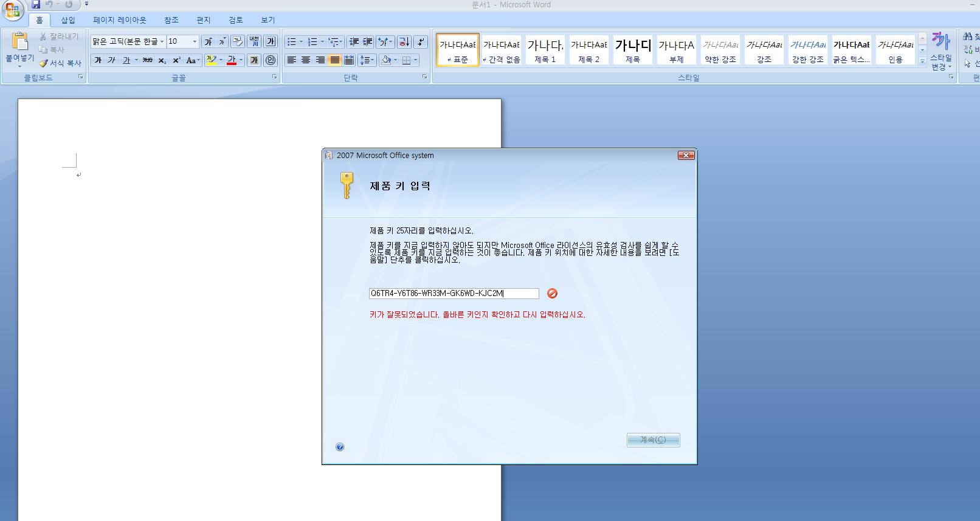Viewport: 980px width, 521px height.
Task: Click phonetic guide (내천) icon
Action: [254, 41]
